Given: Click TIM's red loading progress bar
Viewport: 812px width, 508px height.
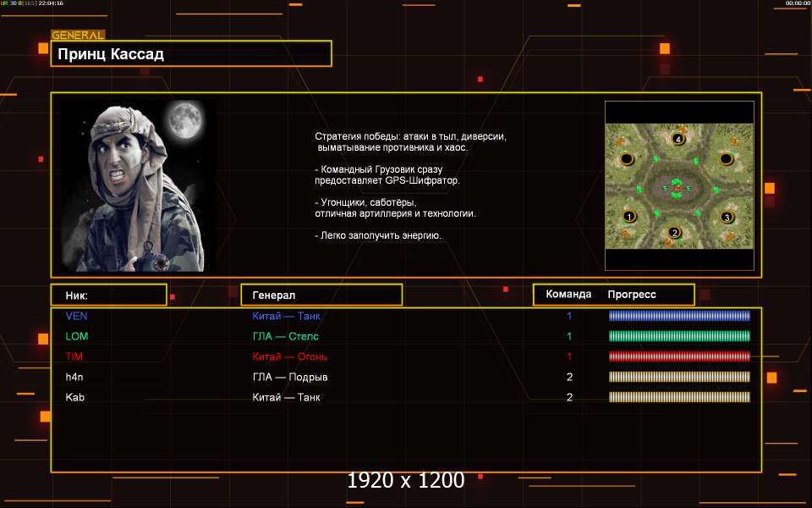Looking at the screenshot, I should point(679,356).
